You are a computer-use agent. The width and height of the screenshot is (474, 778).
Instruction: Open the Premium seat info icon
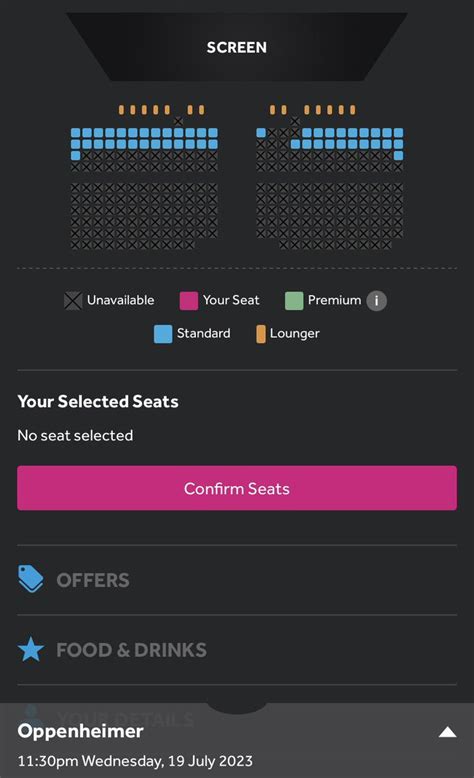click(376, 300)
